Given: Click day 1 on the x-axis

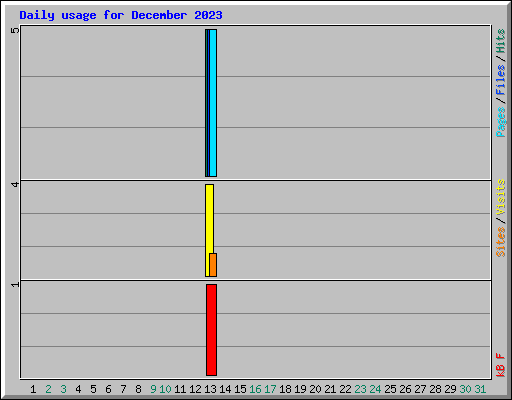Looking at the screenshot, I should (33, 389).
